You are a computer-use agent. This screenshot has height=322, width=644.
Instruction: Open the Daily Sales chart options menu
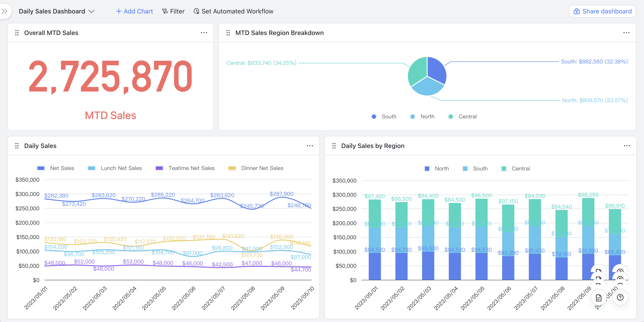[x=310, y=146]
